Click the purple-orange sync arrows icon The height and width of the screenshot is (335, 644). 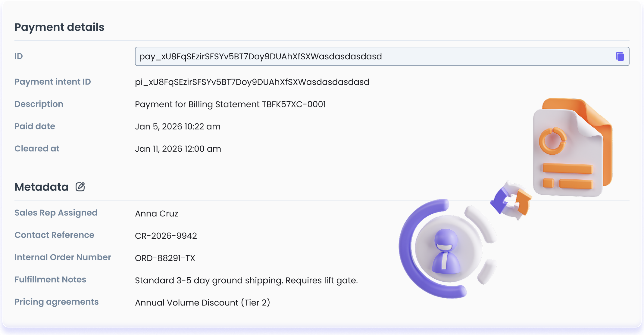(x=511, y=201)
